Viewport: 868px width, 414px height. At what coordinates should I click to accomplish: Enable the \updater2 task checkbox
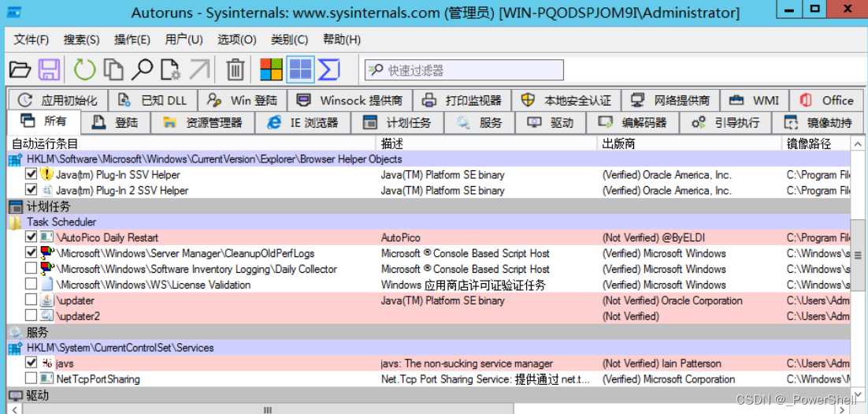tap(31, 316)
